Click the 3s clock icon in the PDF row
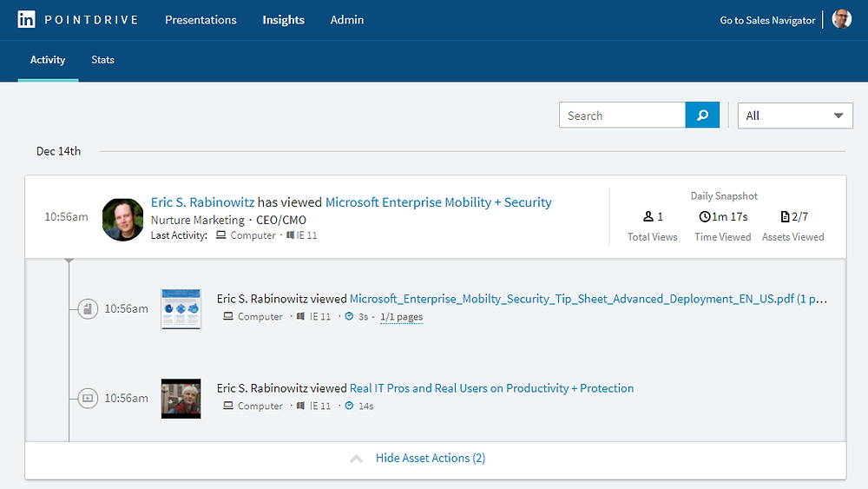Screen dimensions: 868x489 349,316
